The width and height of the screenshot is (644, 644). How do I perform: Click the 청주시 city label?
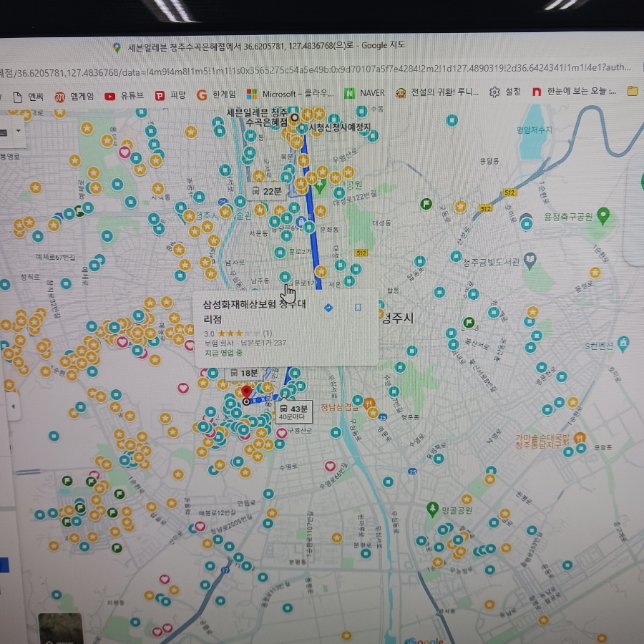pos(397,318)
